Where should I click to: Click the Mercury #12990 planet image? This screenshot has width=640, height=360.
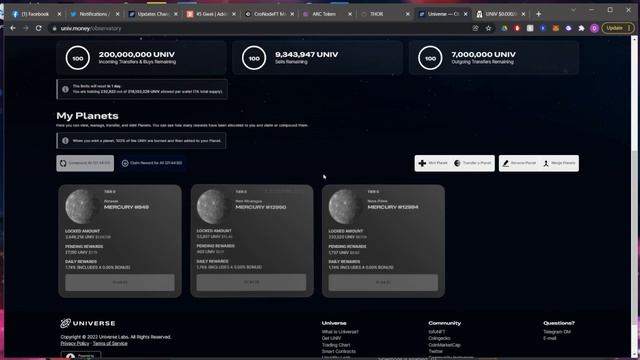click(214, 207)
